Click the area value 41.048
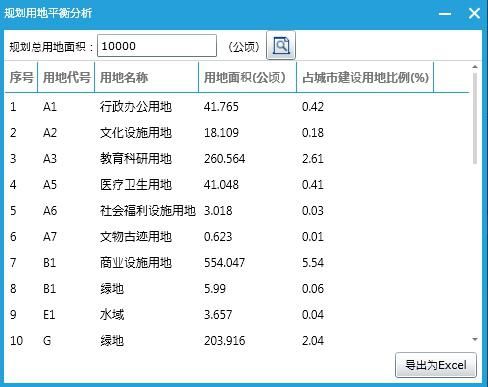 (221, 185)
